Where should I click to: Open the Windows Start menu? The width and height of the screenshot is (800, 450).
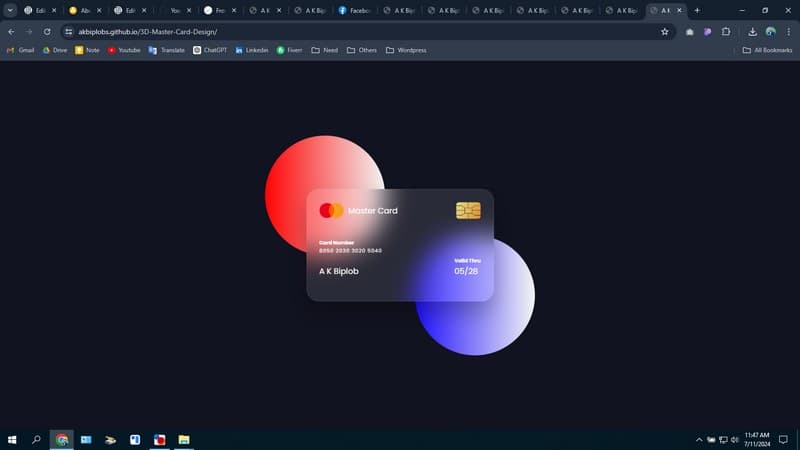coord(12,439)
